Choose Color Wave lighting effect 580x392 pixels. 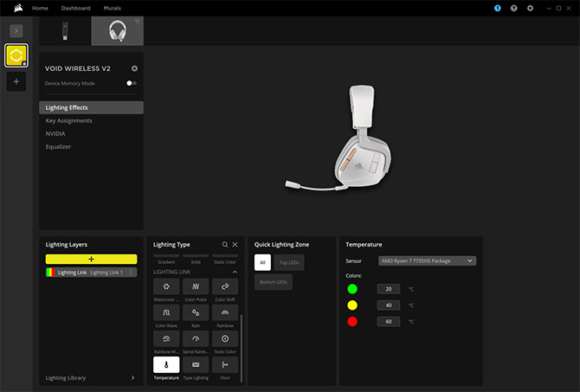(166, 313)
